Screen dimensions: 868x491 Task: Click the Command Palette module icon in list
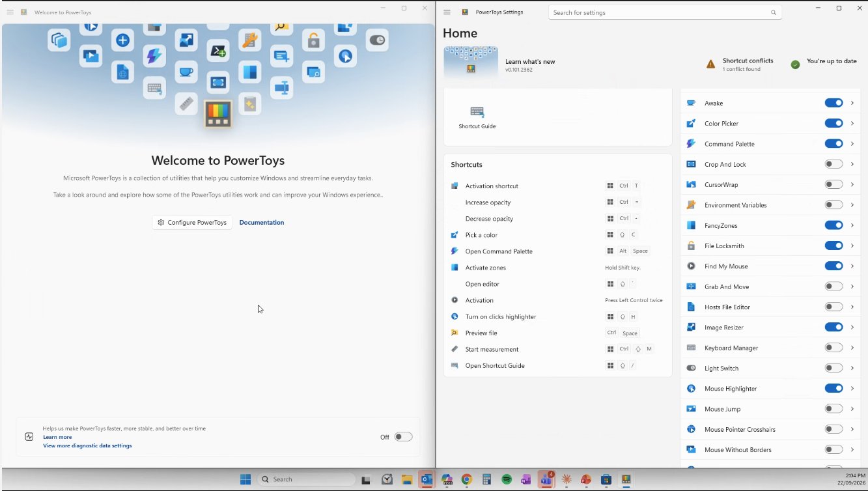click(x=691, y=144)
